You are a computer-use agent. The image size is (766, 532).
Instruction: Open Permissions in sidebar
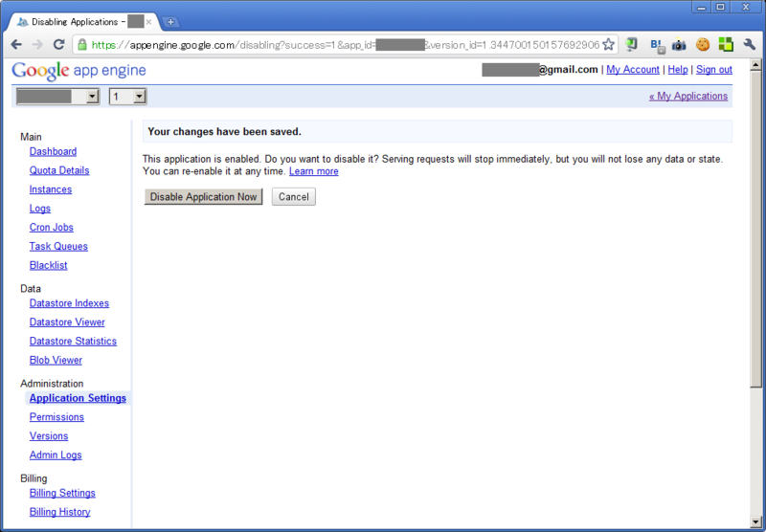point(56,417)
